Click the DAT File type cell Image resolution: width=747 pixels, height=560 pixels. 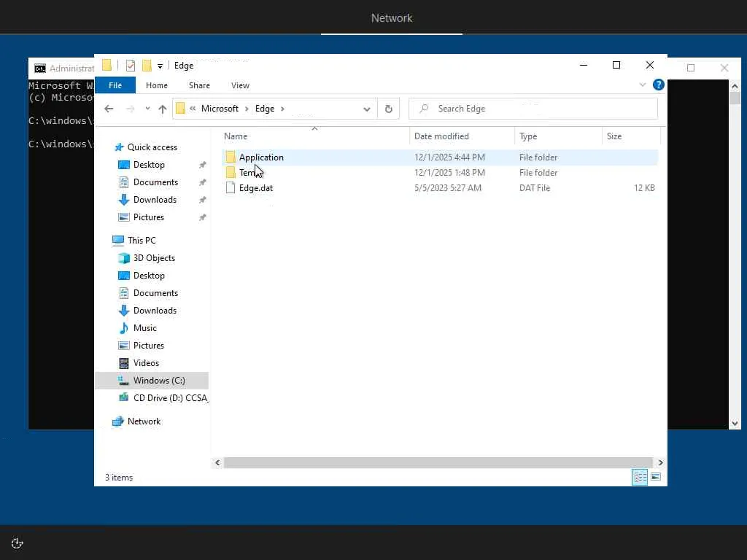535,187
